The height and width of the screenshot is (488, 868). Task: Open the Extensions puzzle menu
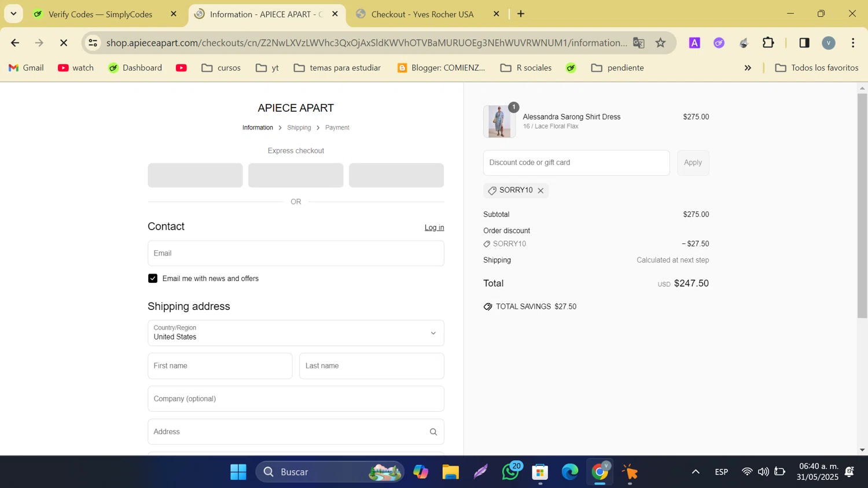coord(768,43)
